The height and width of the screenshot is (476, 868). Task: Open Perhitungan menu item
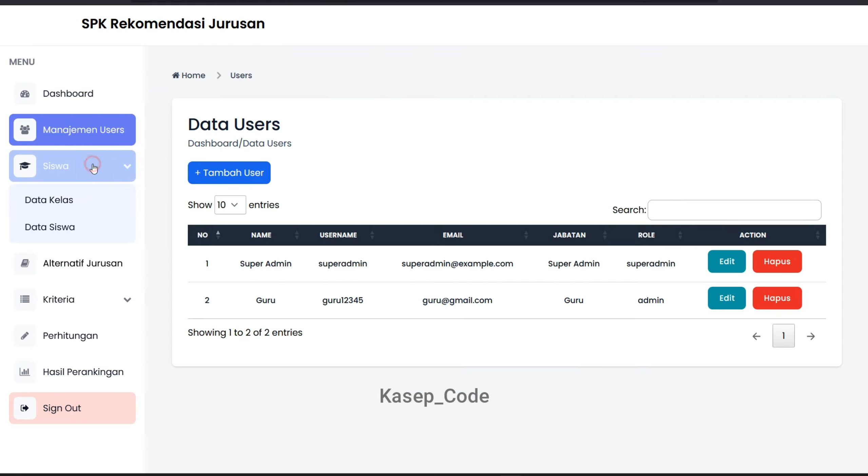72,336
